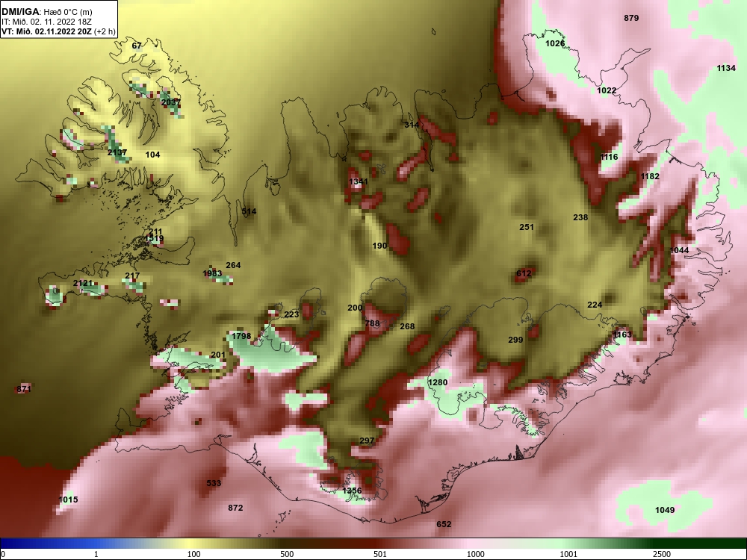Image resolution: width=747 pixels, height=560 pixels.
Task: Click the color scale label 500
Action: pyautogui.click(x=287, y=554)
